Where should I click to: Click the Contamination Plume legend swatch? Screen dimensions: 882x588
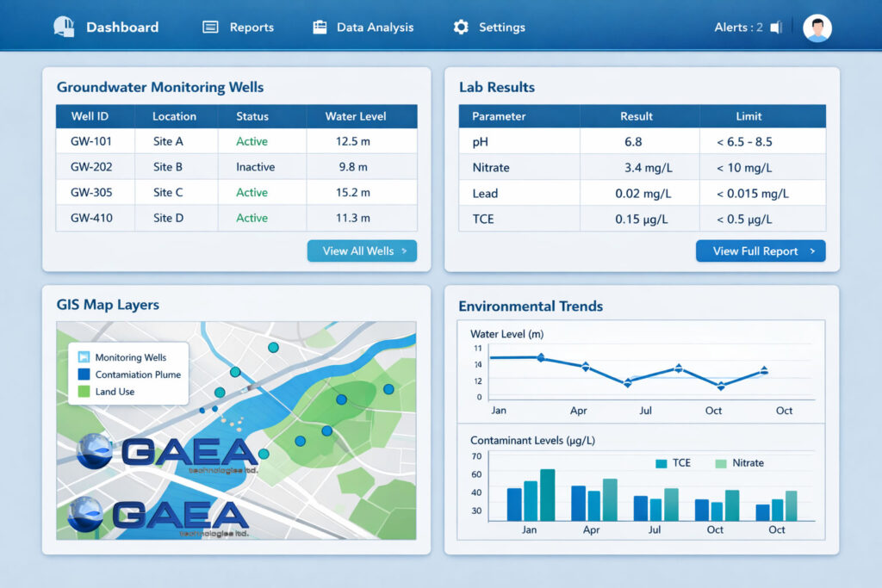pos(84,374)
